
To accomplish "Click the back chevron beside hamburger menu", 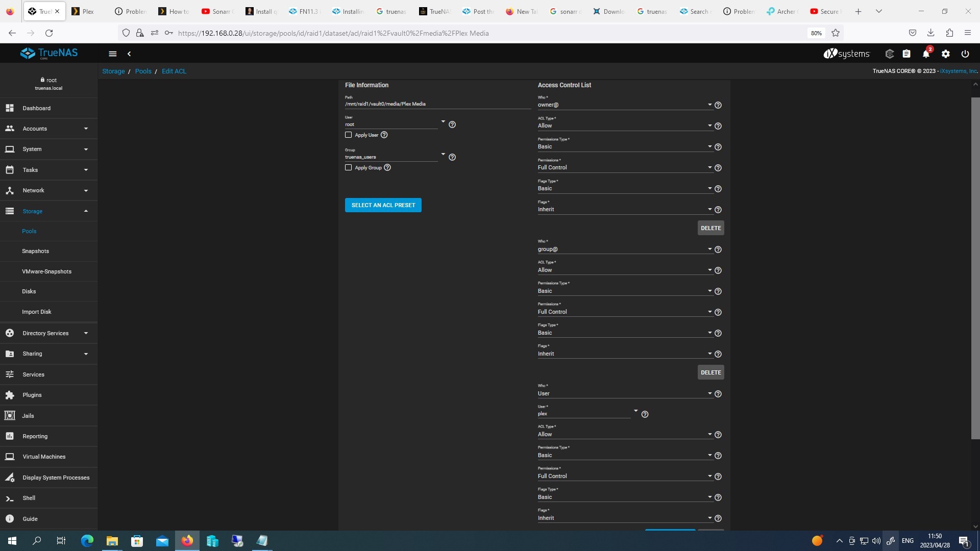I will click(x=129, y=54).
